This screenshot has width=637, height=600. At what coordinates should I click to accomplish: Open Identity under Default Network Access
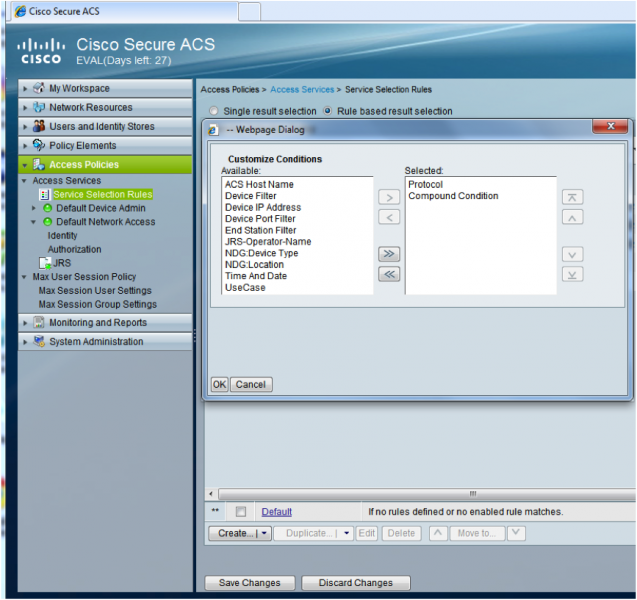(x=62, y=236)
